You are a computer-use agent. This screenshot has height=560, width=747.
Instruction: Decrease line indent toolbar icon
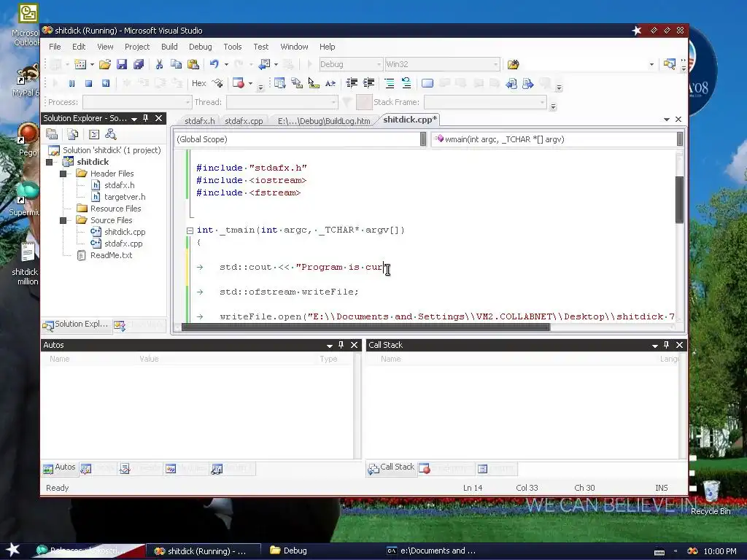(352, 83)
